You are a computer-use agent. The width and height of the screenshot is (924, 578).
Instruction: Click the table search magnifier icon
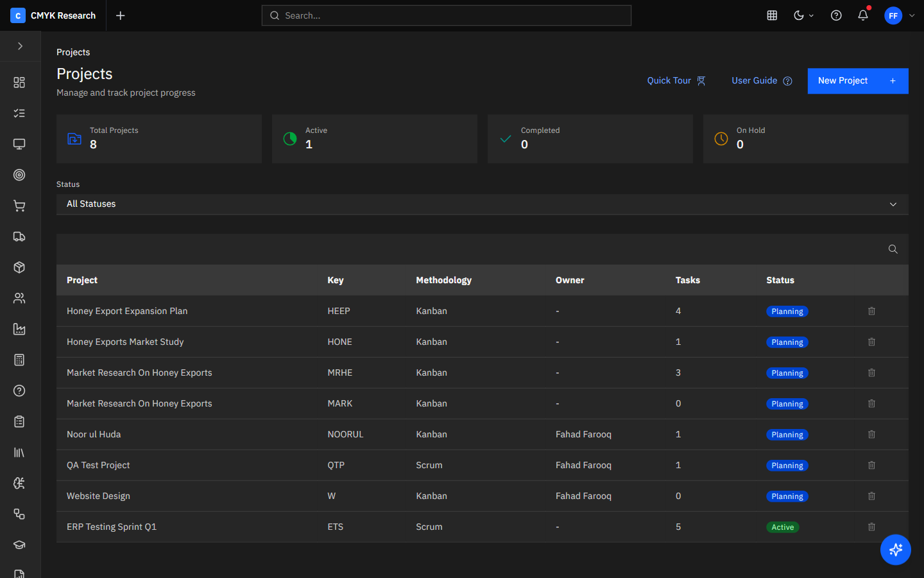pyautogui.click(x=893, y=249)
